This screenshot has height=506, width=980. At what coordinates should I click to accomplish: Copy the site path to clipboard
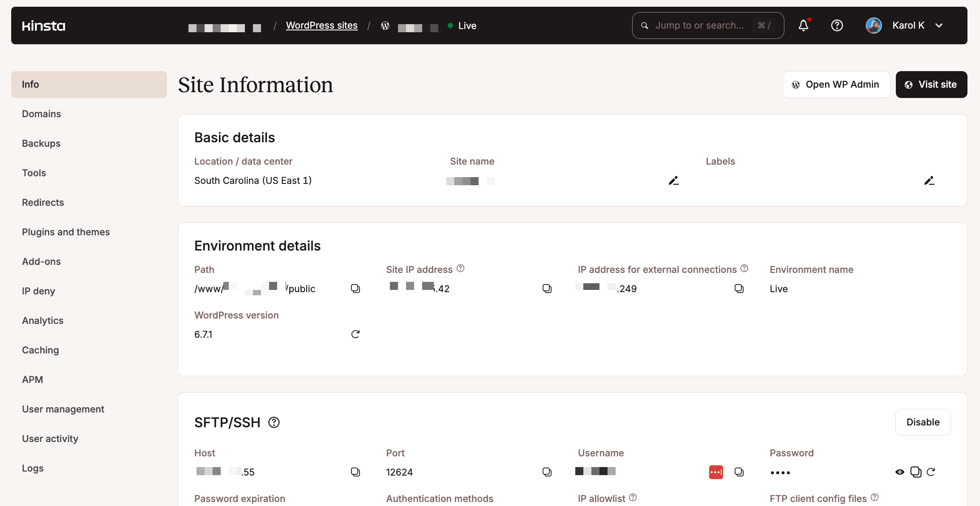click(355, 289)
